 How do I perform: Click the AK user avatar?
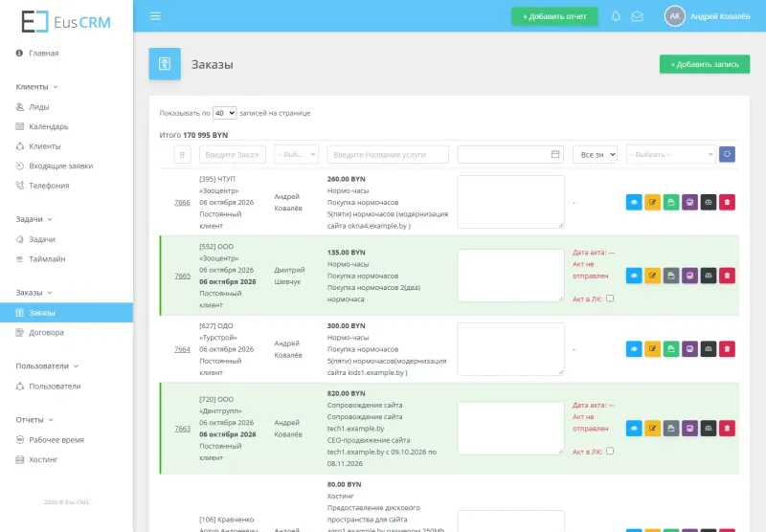[x=675, y=16]
